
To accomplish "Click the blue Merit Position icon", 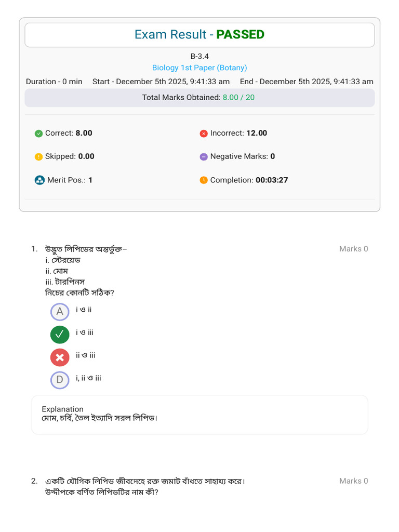I will pyautogui.click(x=39, y=180).
